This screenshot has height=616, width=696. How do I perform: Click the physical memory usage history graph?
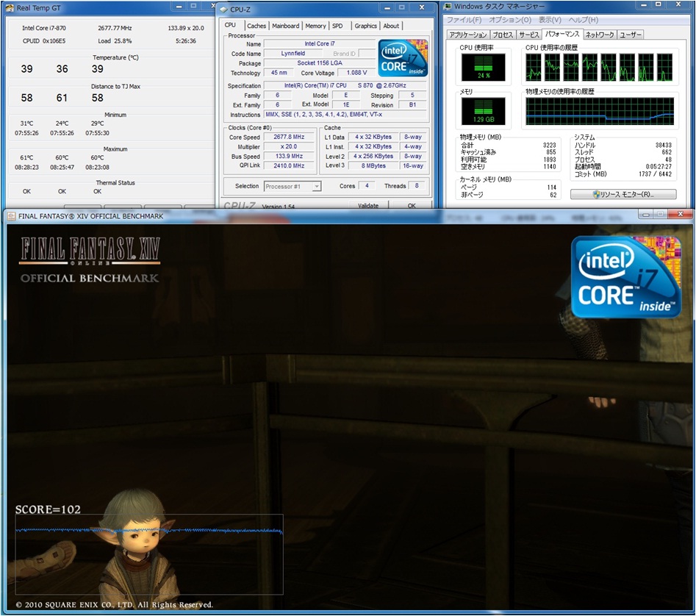point(600,112)
